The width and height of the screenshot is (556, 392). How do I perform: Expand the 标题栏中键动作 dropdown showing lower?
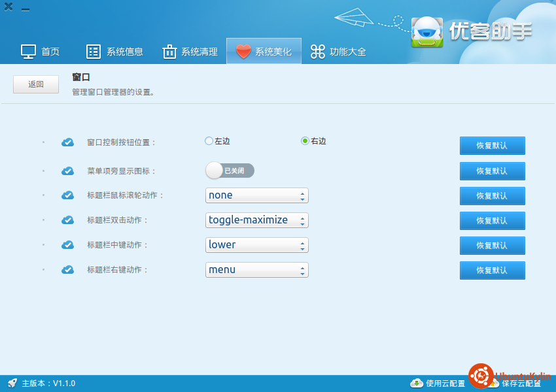pyautogui.click(x=256, y=245)
